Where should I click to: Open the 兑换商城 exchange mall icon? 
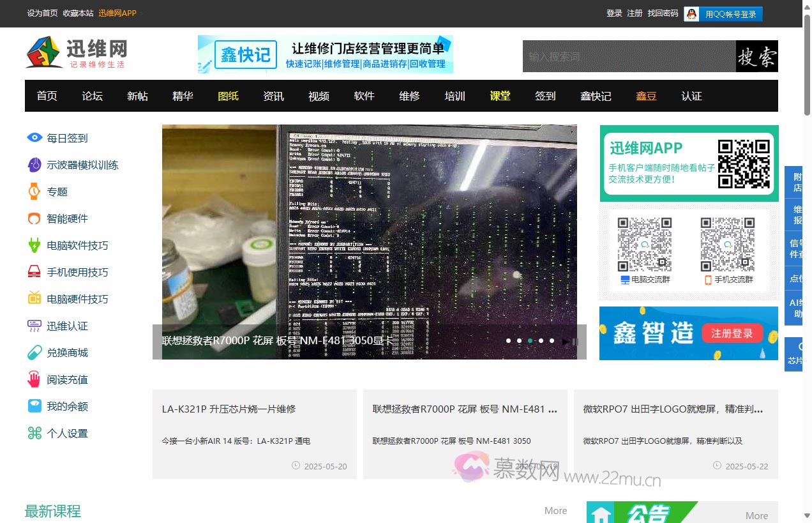point(34,352)
